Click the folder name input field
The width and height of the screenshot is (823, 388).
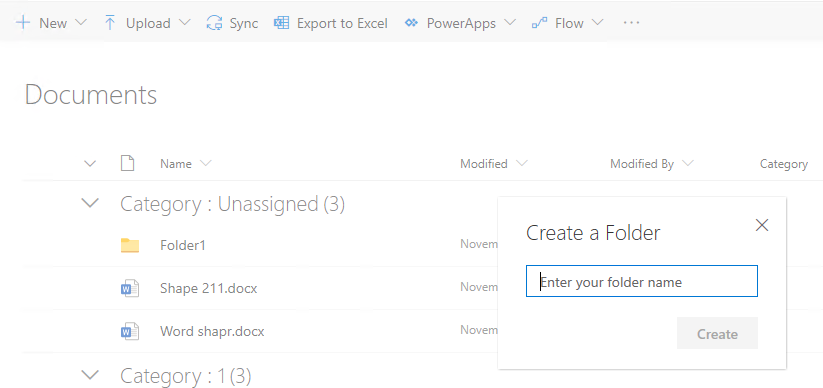tap(642, 281)
